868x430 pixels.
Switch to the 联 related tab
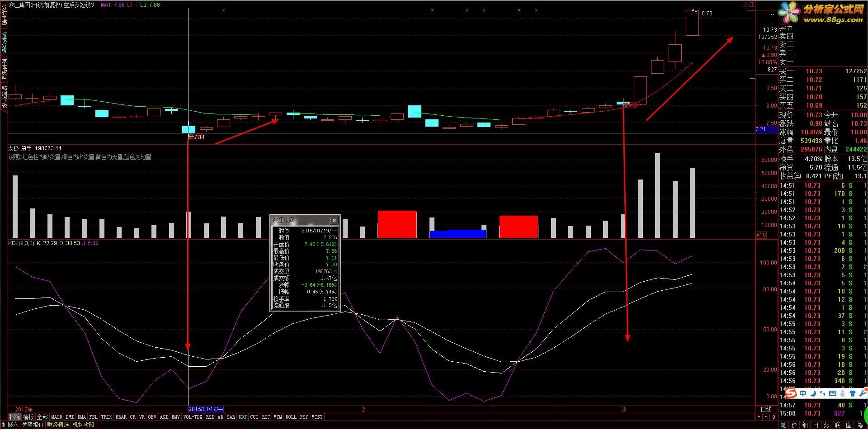point(837,425)
